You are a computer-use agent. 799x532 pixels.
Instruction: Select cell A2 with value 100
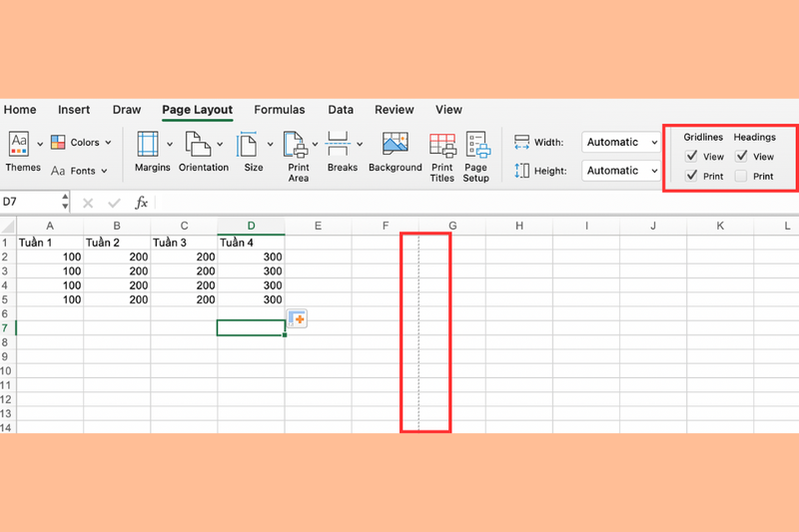pos(50,257)
